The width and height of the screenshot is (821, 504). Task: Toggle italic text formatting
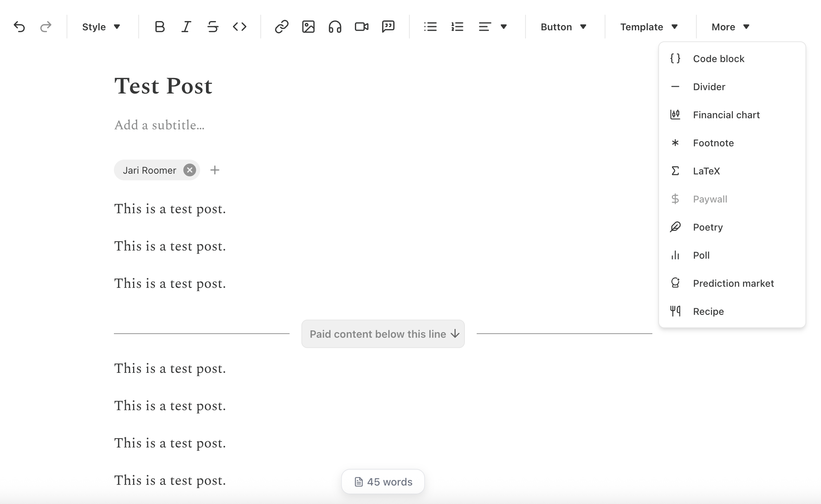(x=186, y=27)
